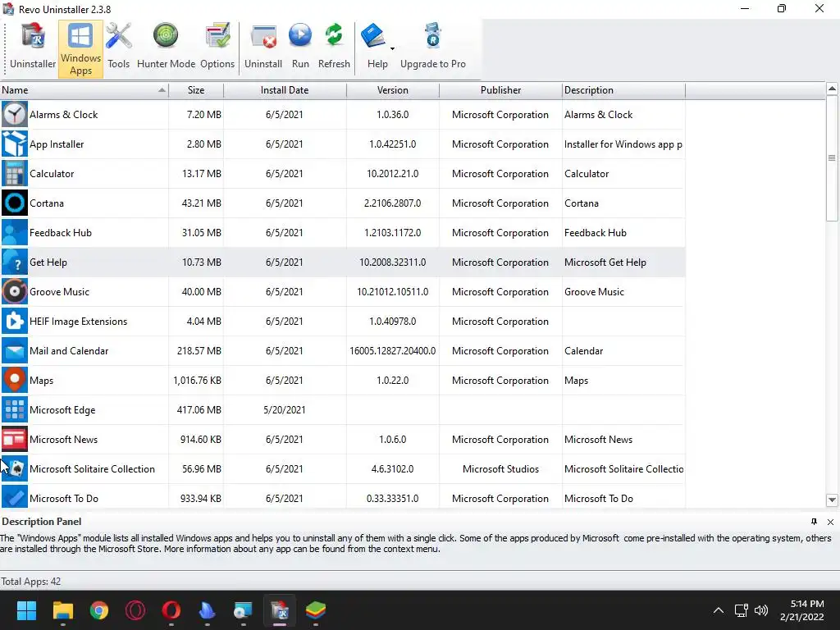This screenshot has height=630, width=840.
Task: Click the list scrollbar down arrow
Action: (x=832, y=500)
